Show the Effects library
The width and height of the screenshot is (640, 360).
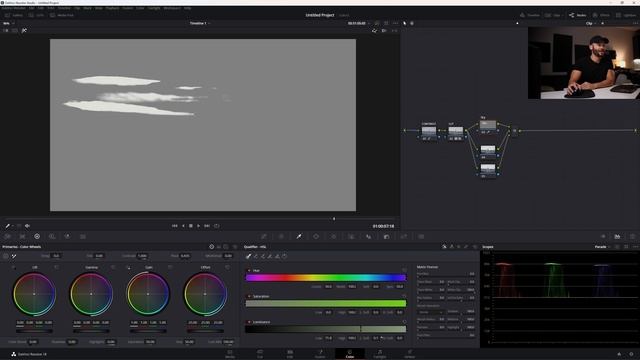[x=601, y=15]
